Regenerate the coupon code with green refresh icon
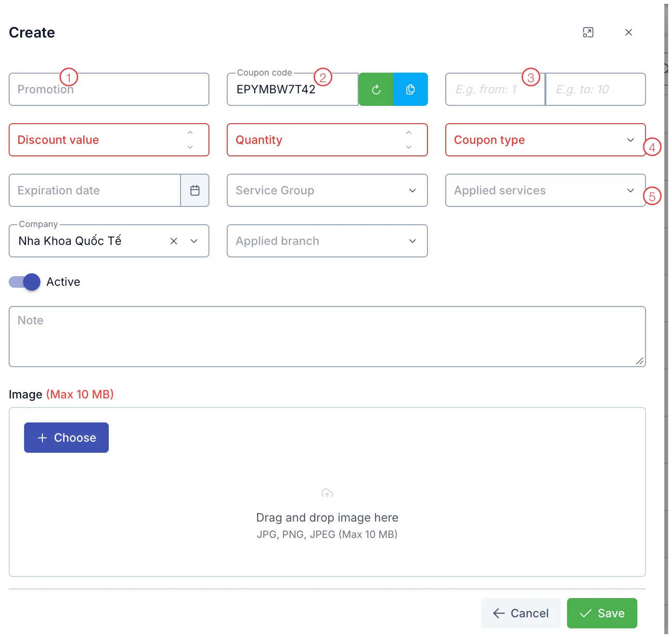The height and width of the screenshot is (638, 672). pyautogui.click(x=376, y=89)
